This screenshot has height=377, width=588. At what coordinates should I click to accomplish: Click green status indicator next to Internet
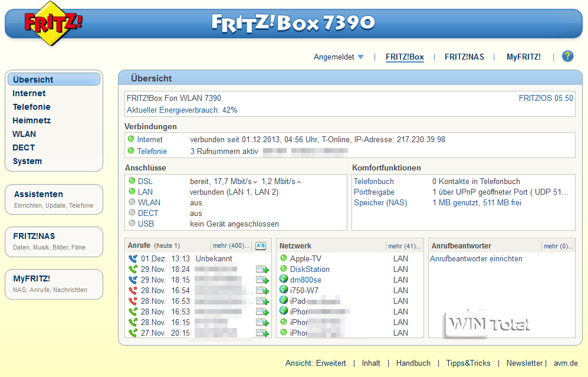click(x=131, y=139)
